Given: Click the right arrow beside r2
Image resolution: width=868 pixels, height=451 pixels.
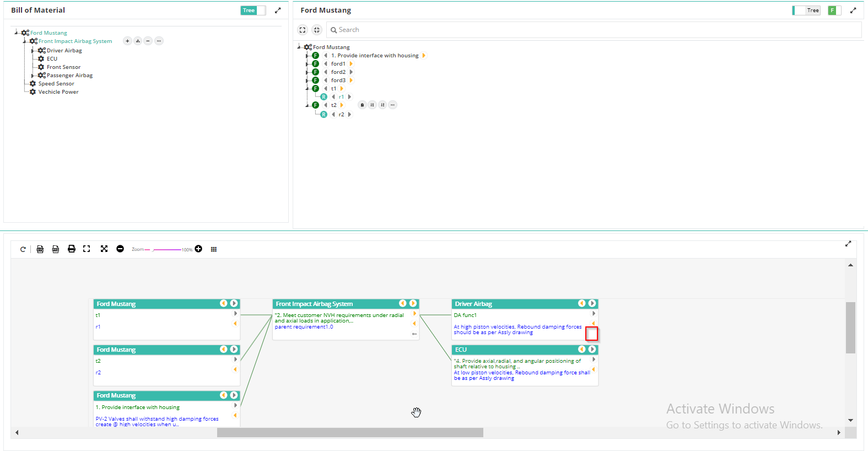Looking at the screenshot, I should pyautogui.click(x=349, y=115).
